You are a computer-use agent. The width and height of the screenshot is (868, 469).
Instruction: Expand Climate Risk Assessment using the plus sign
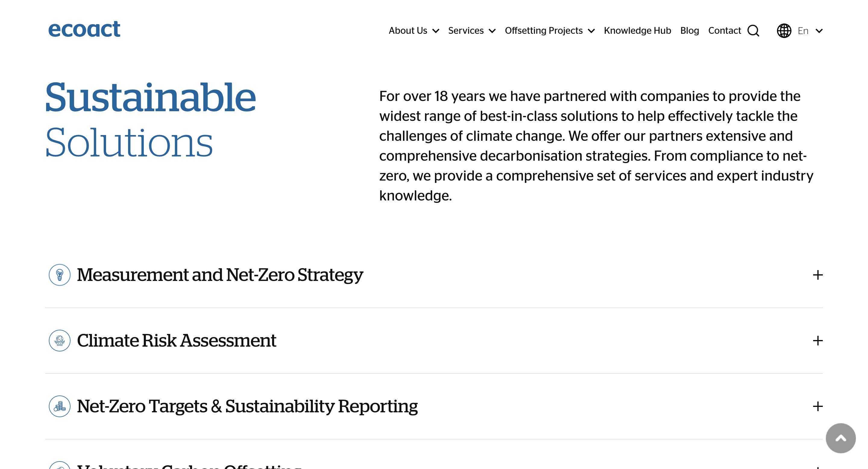pos(818,341)
